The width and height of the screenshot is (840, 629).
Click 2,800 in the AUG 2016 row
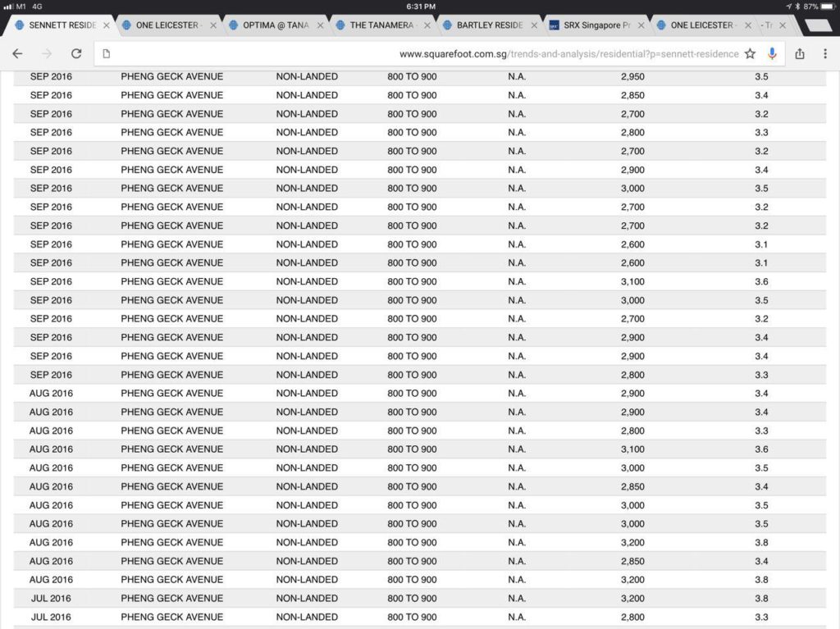coord(632,431)
